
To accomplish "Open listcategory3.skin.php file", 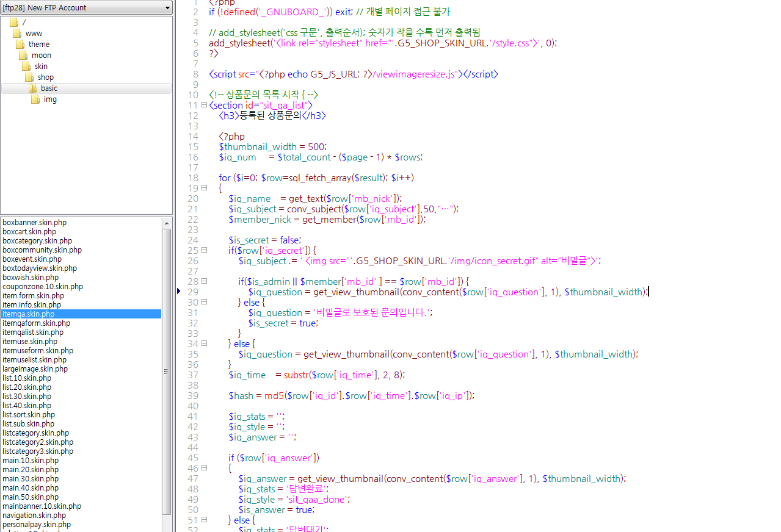I will 38,451.
